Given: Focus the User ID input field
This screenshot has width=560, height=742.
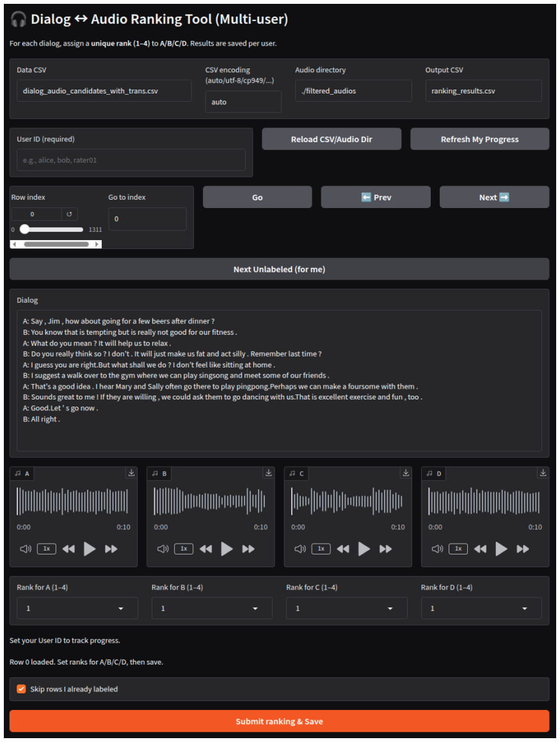Looking at the screenshot, I should pos(131,160).
